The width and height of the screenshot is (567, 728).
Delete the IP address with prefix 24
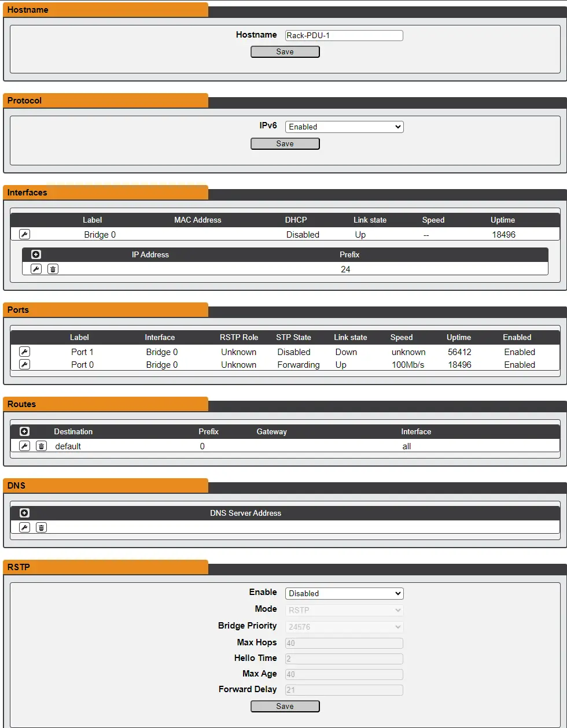53,269
